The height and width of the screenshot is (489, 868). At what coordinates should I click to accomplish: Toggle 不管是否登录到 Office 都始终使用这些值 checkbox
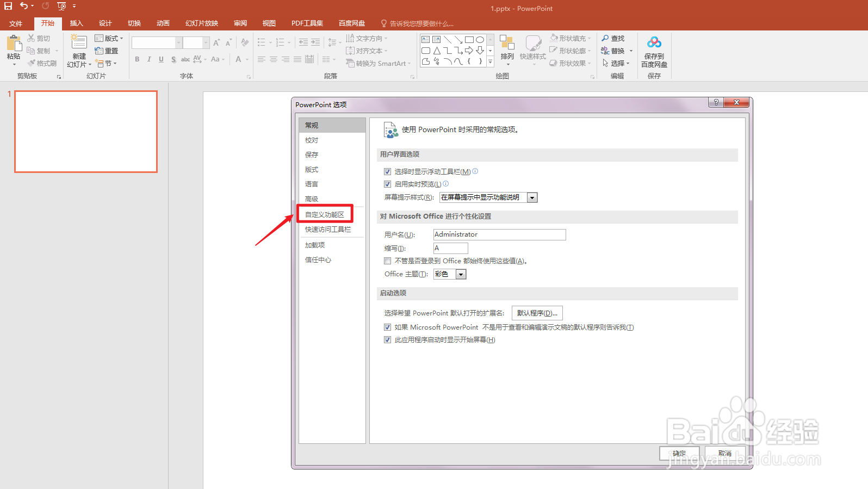point(387,261)
